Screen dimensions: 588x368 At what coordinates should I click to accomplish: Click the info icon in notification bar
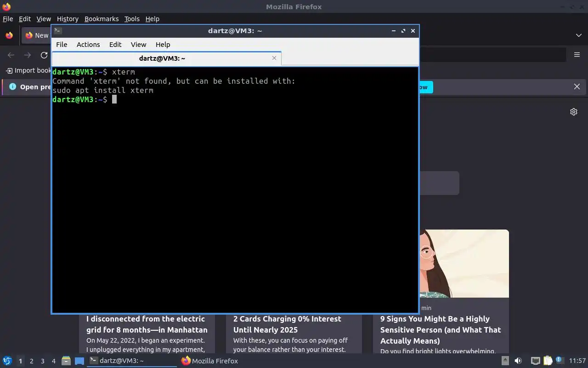click(x=12, y=86)
